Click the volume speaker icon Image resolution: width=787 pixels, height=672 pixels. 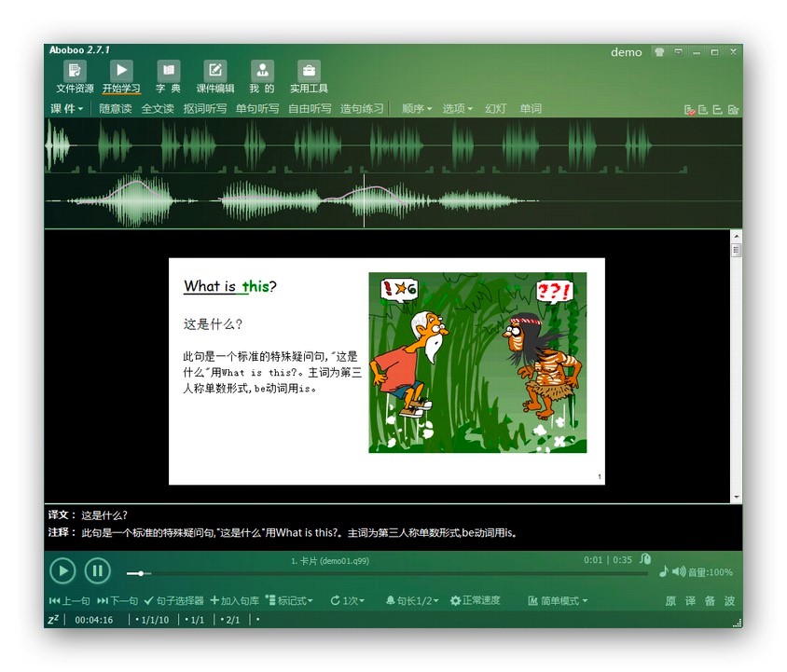[x=677, y=571]
